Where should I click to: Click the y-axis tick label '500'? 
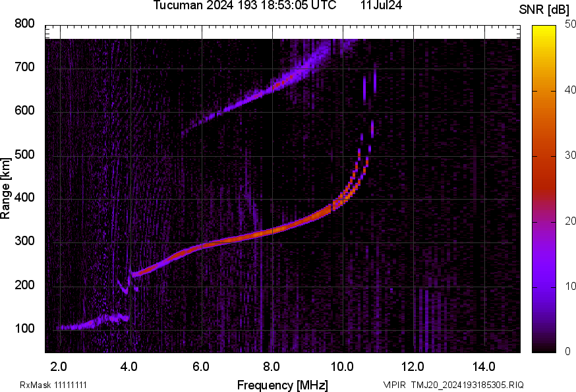point(24,154)
